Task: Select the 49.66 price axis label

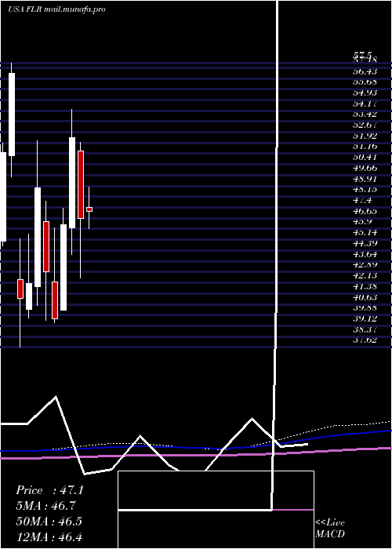Action: [365, 168]
